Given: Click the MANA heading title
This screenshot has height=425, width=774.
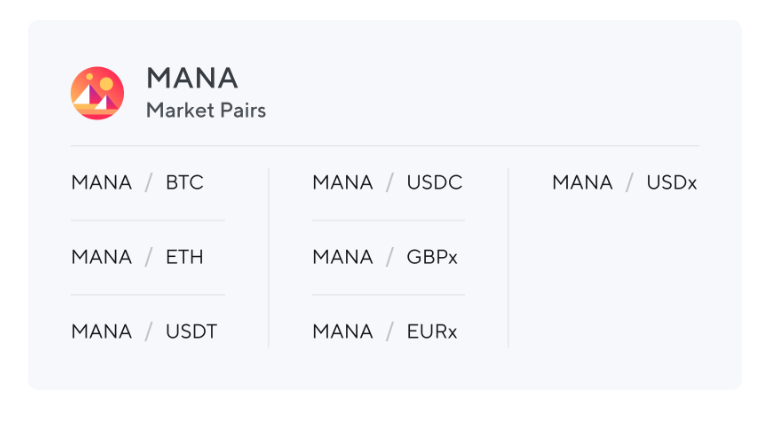Looking at the screenshot, I should (x=192, y=78).
